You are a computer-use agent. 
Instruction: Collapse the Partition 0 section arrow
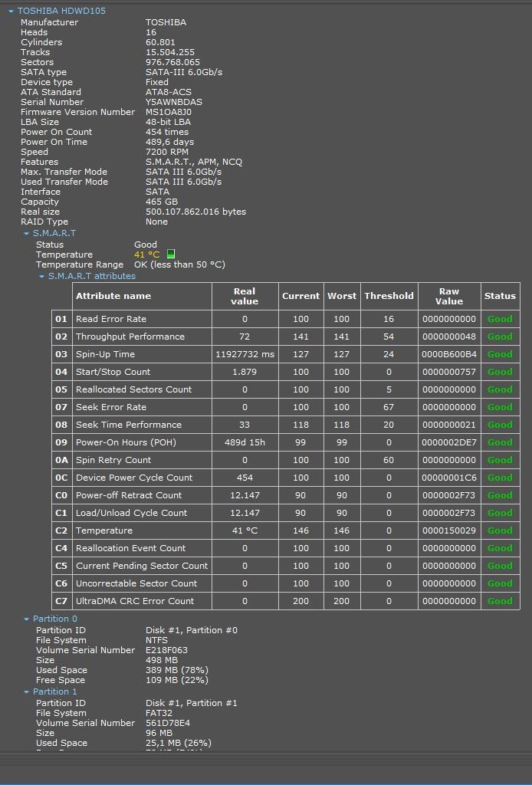click(27, 619)
